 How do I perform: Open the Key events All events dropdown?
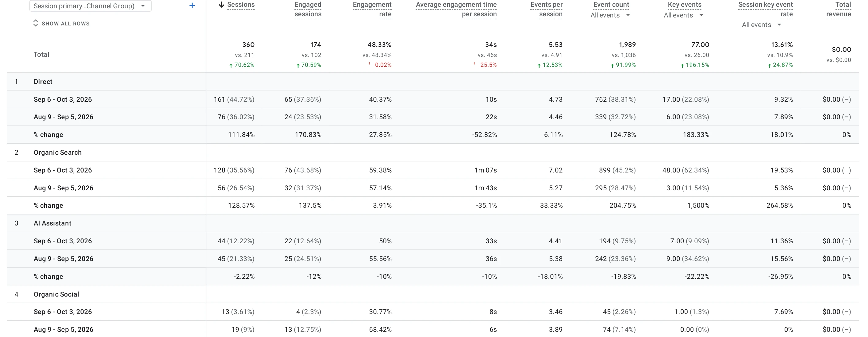pos(683,15)
